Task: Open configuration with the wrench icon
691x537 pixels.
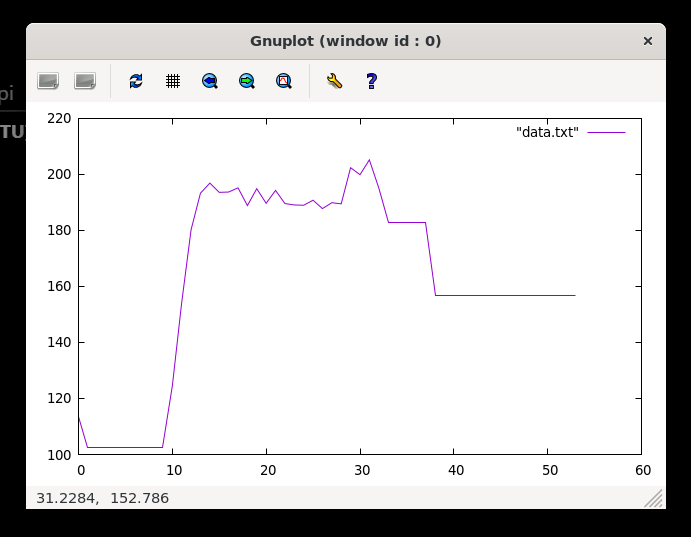Action: coord(334,81)
